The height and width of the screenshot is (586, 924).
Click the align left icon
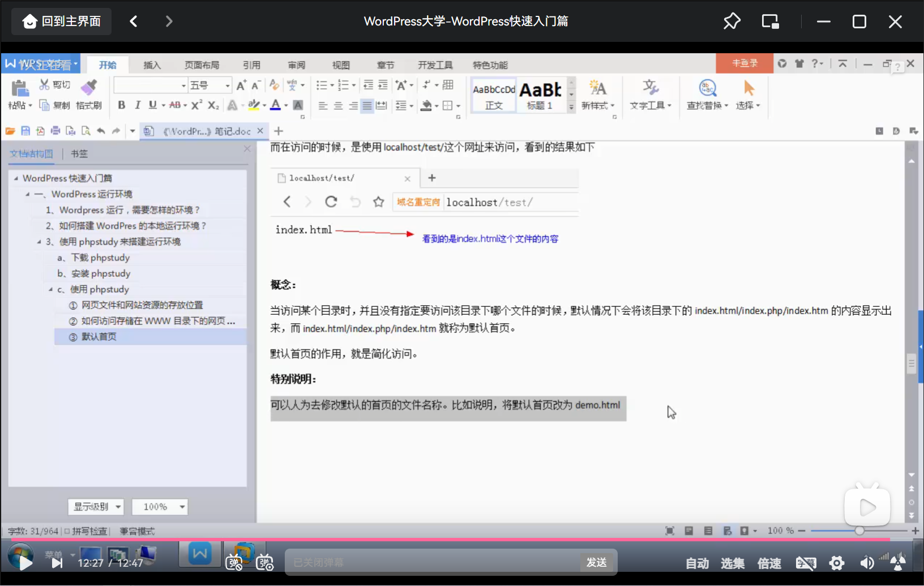pos(323,106)
